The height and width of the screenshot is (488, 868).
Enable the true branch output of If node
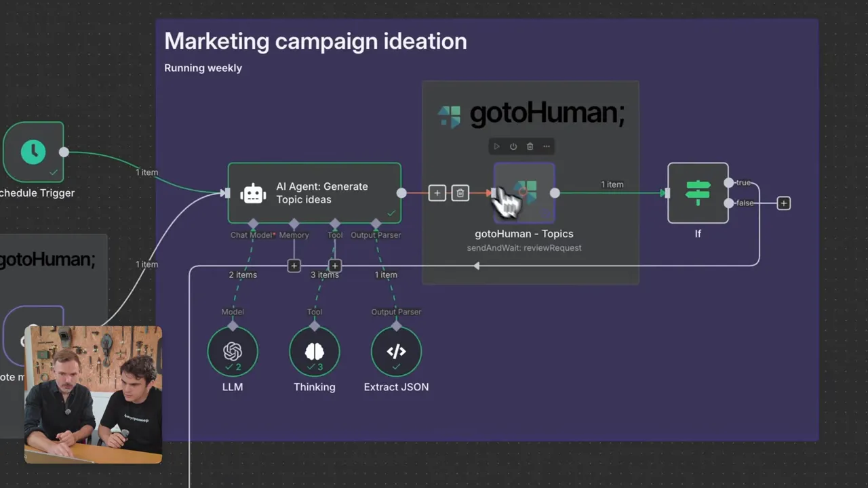(x=729, y=182)
